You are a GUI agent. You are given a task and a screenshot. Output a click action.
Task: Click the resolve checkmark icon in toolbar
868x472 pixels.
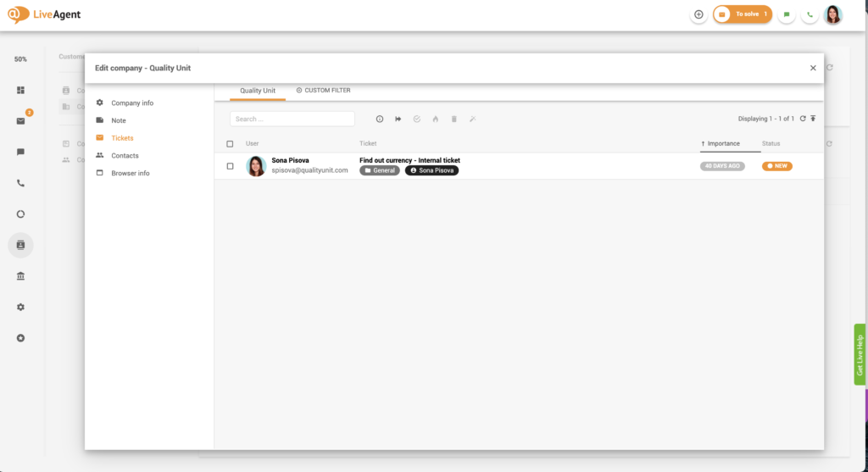417,119
